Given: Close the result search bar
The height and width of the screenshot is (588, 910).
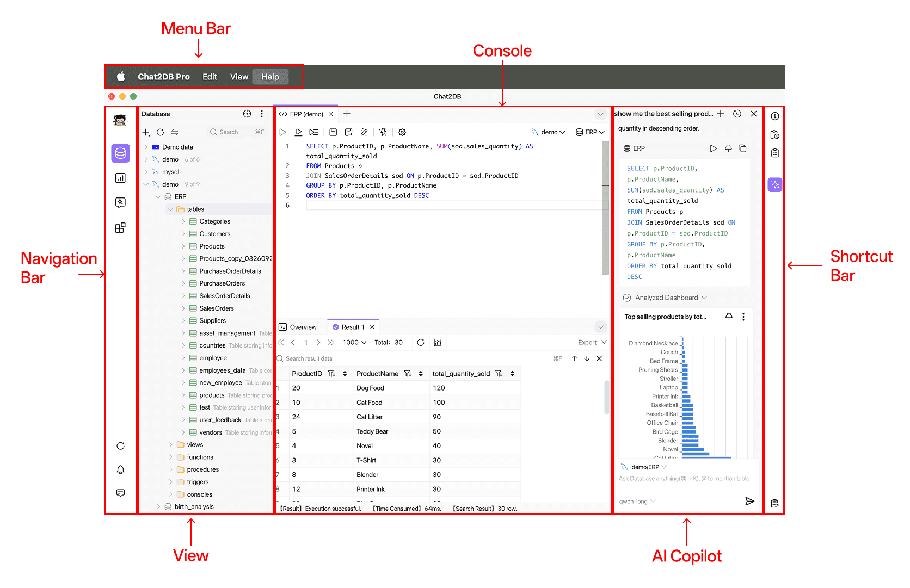Looking at the screenshot, I should click(599, 358).
